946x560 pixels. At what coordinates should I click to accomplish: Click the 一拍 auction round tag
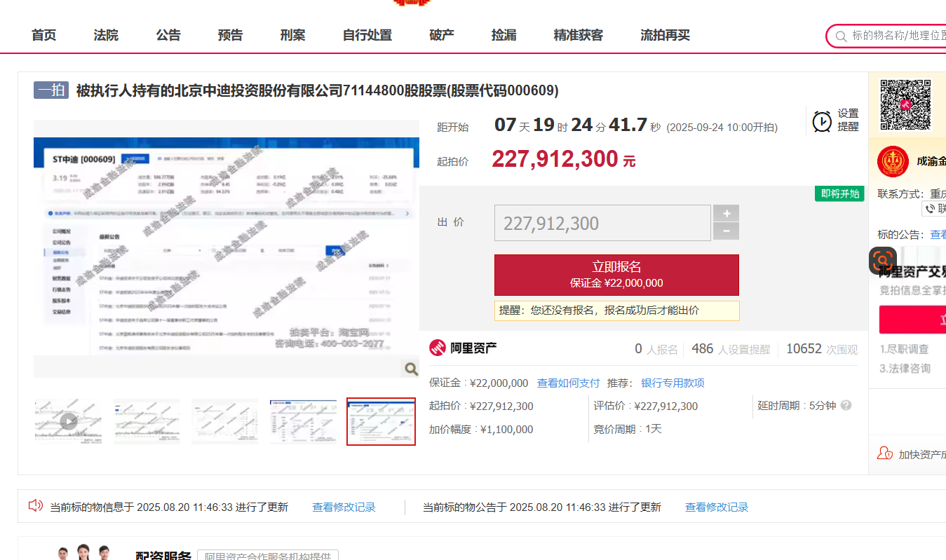(51, 90)
